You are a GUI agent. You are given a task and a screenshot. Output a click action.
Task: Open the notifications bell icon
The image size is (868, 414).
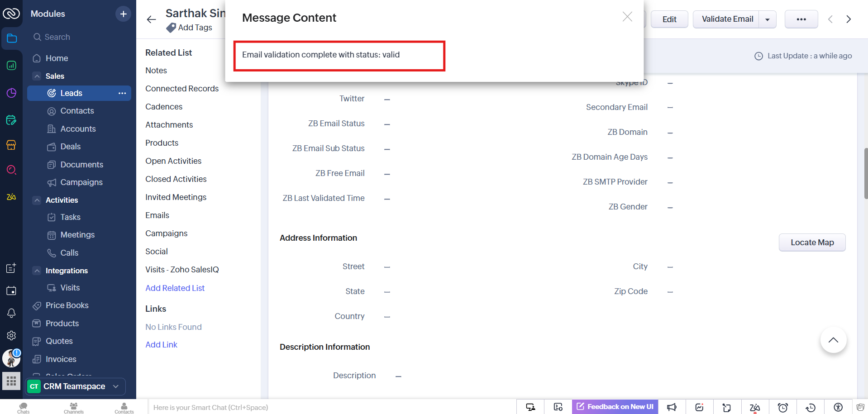click(x=11, y=313)
